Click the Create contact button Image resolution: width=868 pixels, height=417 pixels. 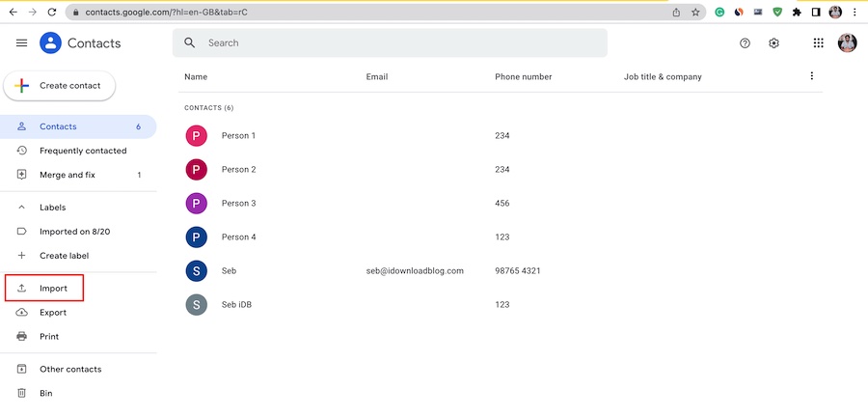point(60,86)
